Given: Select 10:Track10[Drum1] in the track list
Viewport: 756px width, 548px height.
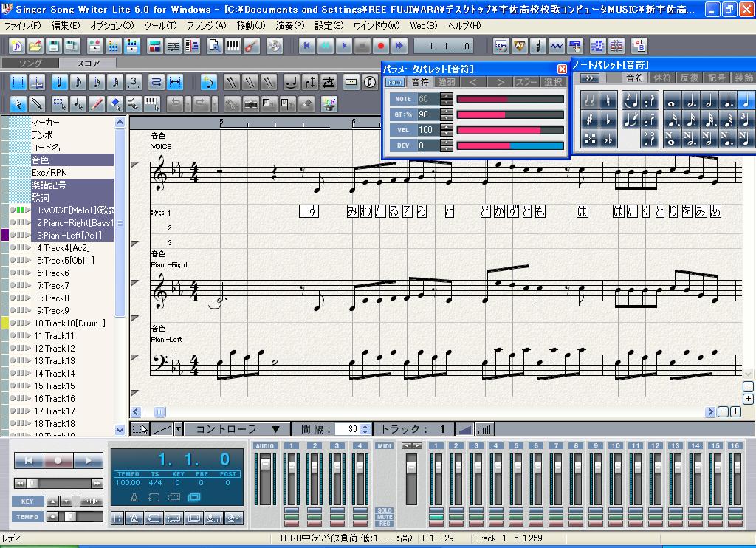Looking at the screenshot, I should click(70, 323).
